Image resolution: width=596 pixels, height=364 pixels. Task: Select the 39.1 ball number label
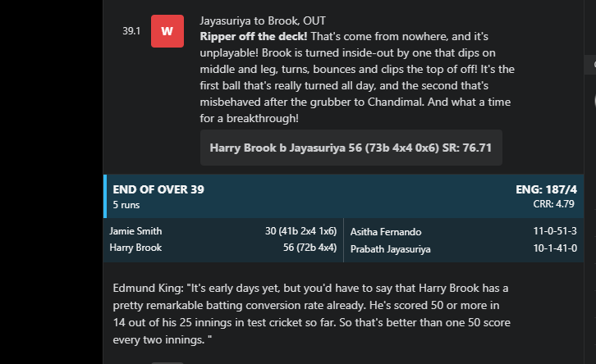pos(131,31)
